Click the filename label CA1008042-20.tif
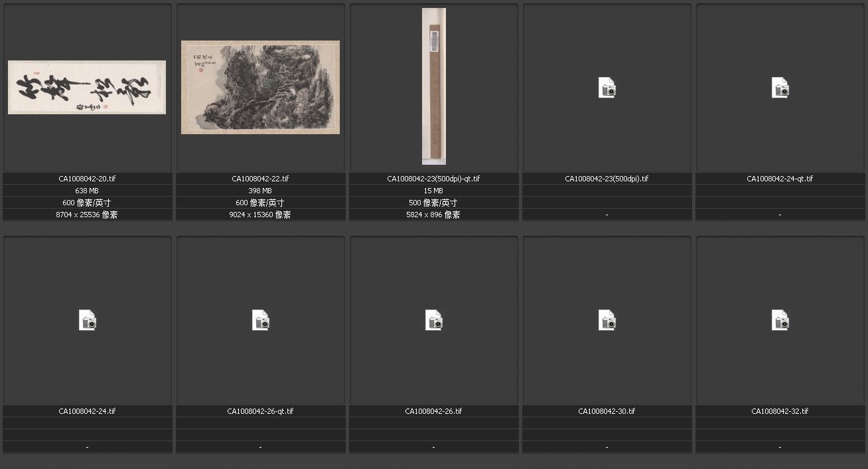The image size is (868, 469). tap(87, 179)
